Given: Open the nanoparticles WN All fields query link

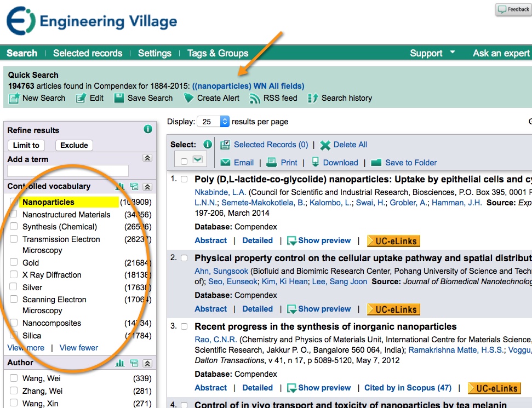Looking at the screenshot, I should [x=248, y=86].
